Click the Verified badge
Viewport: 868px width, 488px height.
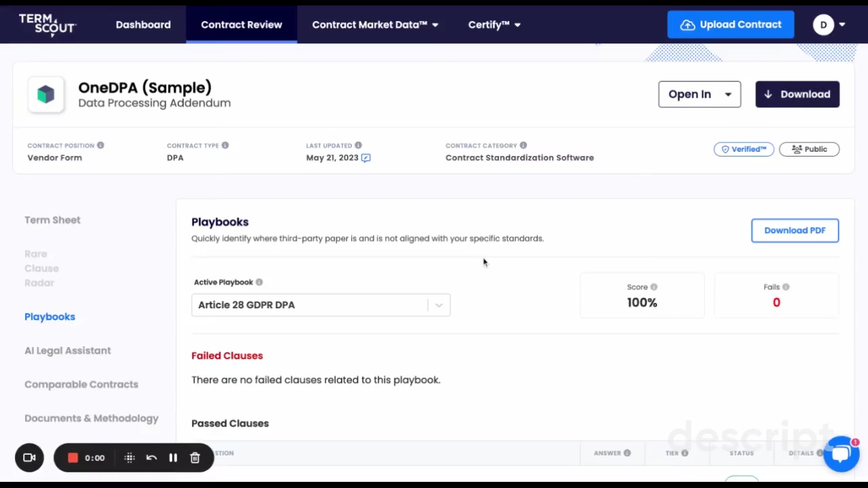tap(744, 149)
